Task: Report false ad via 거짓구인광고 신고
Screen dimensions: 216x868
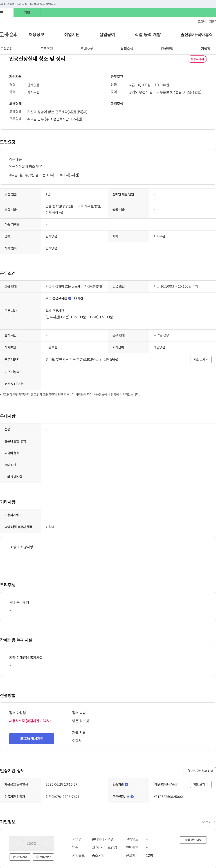Action: point(200,771)
